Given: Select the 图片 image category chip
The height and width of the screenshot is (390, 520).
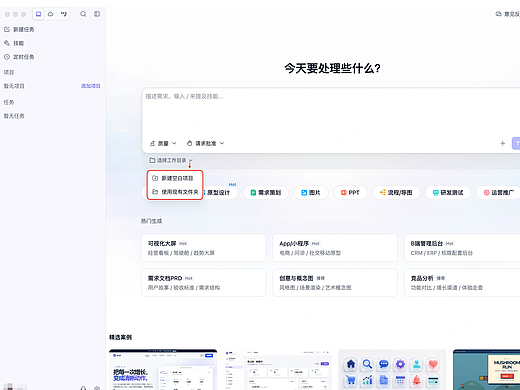Looking at the screenshot, I should 311,193.
